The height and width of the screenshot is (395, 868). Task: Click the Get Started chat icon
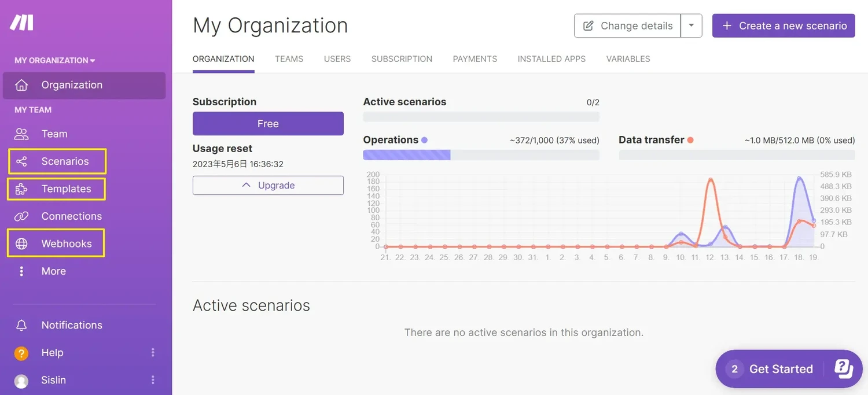[x=844, y=368]
